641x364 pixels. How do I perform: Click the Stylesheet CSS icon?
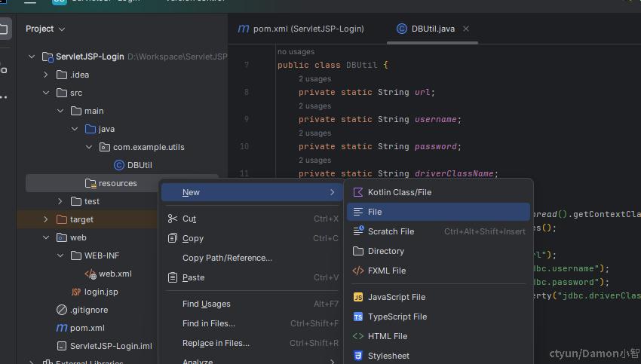click(358, 356)
